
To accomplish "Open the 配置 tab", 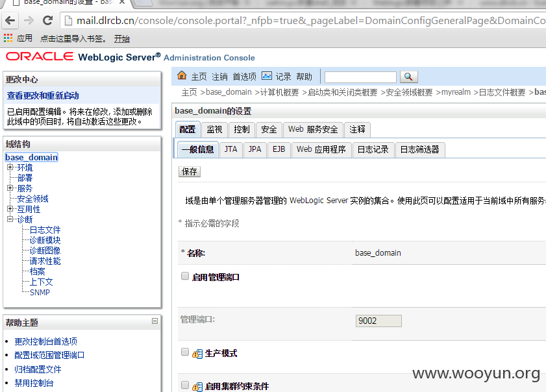I will 188,130.
